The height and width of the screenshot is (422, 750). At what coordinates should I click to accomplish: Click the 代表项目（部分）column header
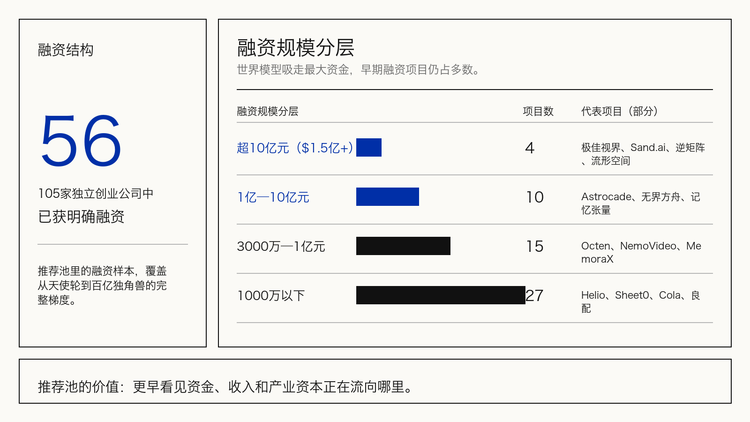[x=619, y=111]
